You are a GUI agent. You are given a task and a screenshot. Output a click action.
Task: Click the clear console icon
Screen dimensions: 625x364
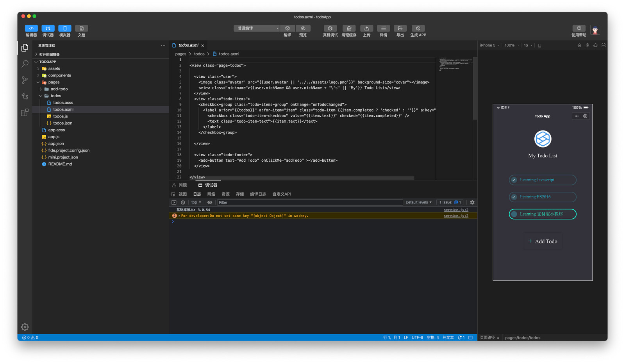coord(183,202)
